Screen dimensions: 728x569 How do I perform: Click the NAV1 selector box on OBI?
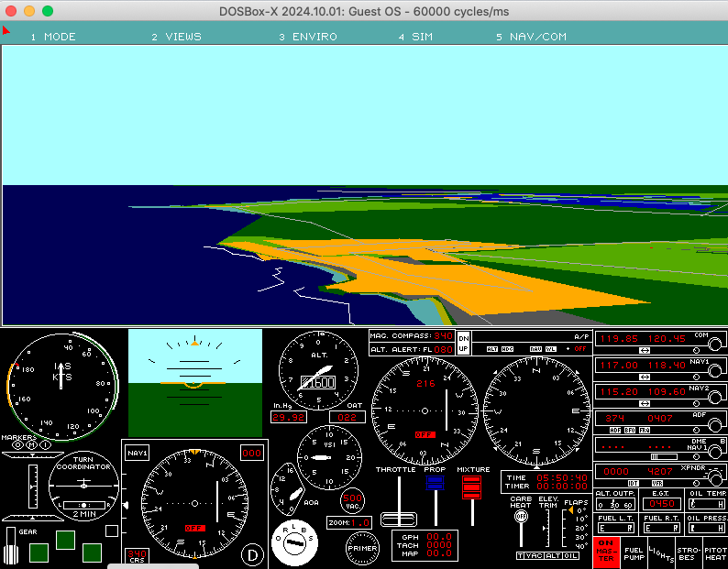(x=137, y=453)
